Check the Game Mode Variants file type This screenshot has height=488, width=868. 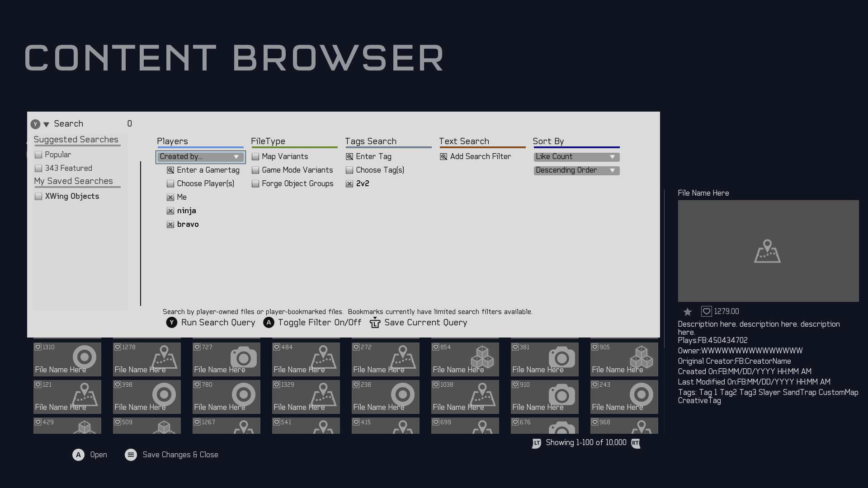point(255,170)
